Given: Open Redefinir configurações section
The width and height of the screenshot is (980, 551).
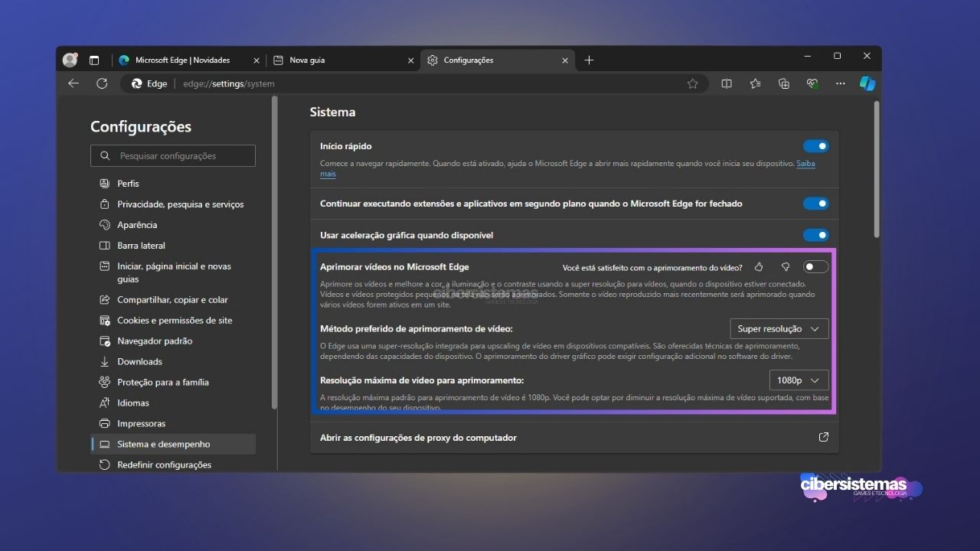Looking at the screenshot, I should pos(173,465).
